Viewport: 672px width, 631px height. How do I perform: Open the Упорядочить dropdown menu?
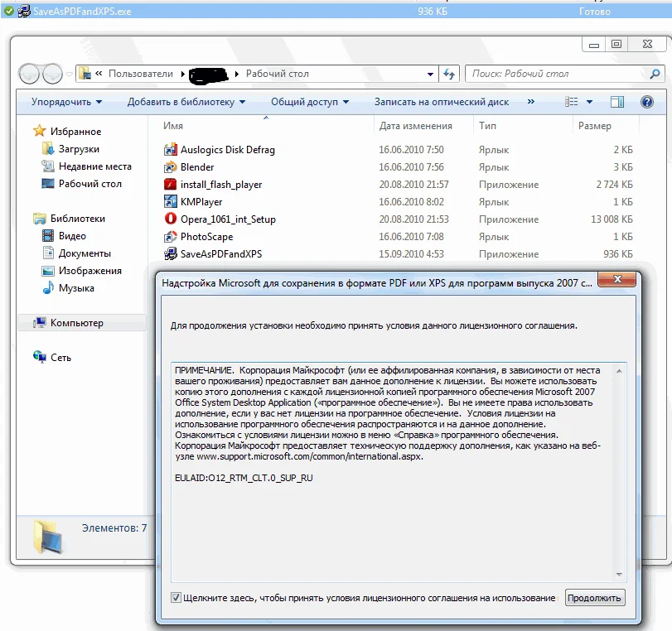(66, 102)
